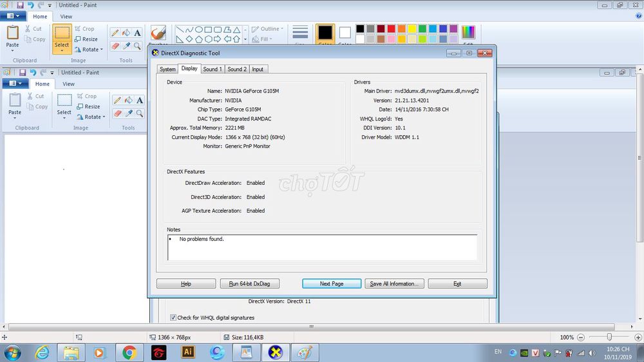Select the Eraser tool in the main Paint ribbon
The image size is (644, 362).
[x=115, y=46]
